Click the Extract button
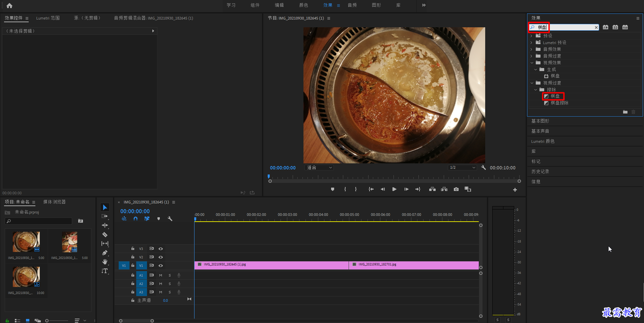644x323 pixels. (444, 189)
